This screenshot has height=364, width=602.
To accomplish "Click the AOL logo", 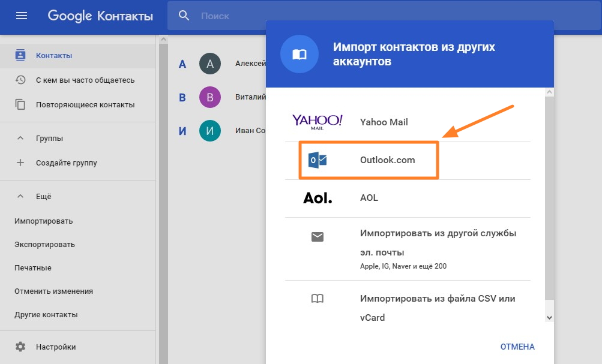I will click(x=317, y=198).
